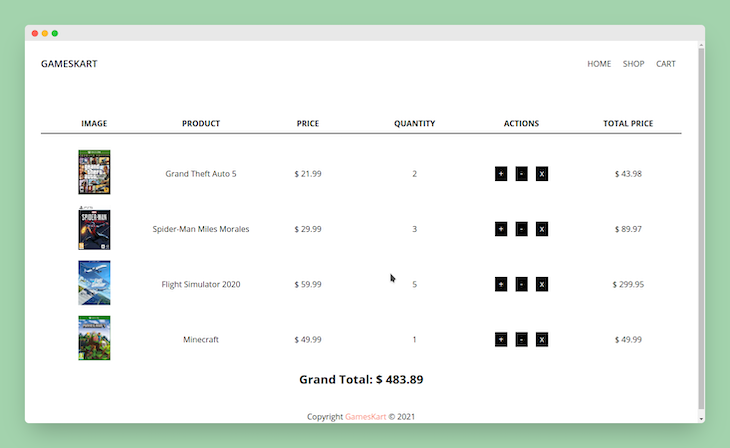
Task: Click the $ 43.98 total price
Action: [x=628, y=174]
